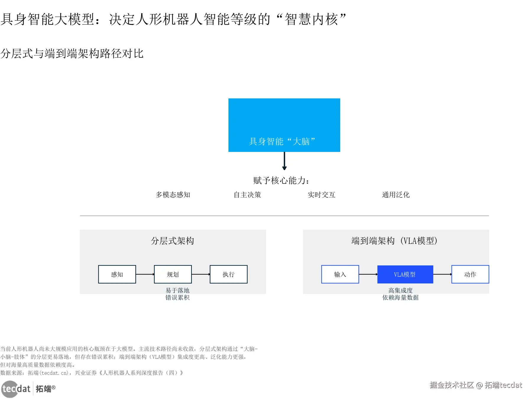The image size is (532, 399).
Task: Click the blue 具身智能“大脑” box
Action: (284, 125)
